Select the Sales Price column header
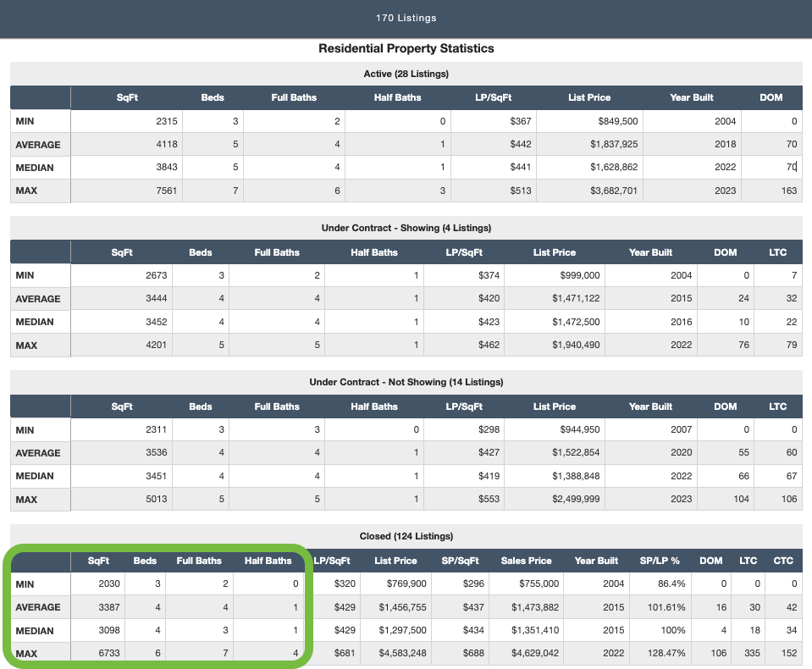Screen dimensions: 812x669 (528, 560)
